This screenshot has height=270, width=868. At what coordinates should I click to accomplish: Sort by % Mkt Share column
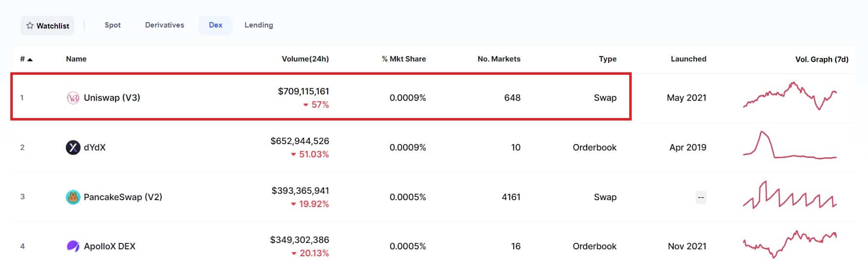coord(403,59)
